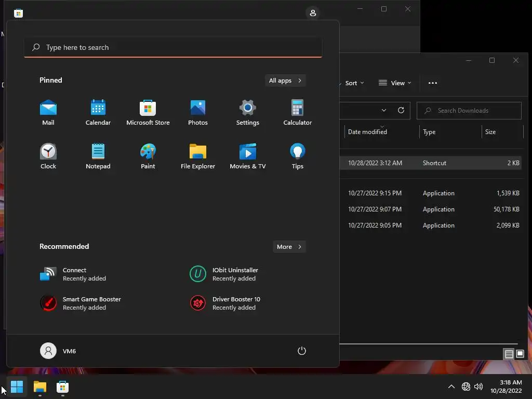Expand the address bar history dropdown
The image size is (532, 399).
tap(384, 111)
